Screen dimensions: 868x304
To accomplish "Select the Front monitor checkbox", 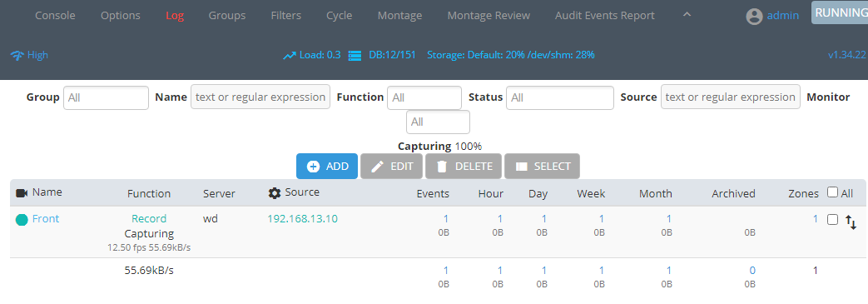I will click(x=832, y=219).
